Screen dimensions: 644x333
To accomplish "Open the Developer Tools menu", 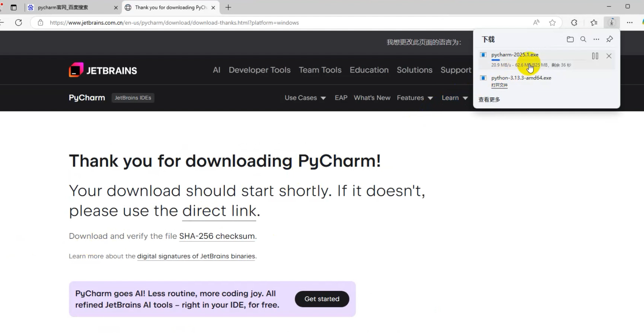I will (x=259, y=70).
